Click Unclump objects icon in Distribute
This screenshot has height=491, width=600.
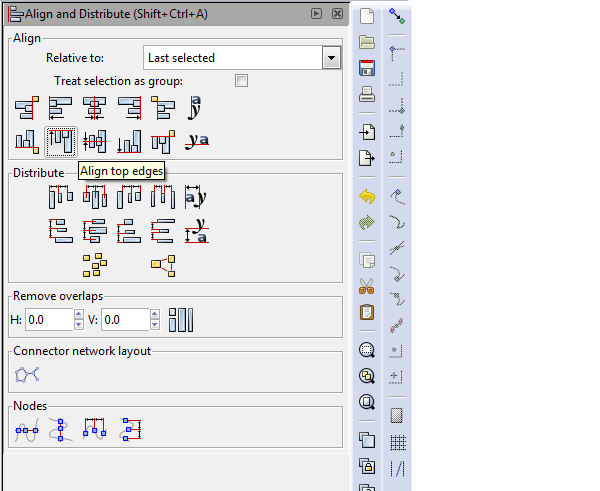coord(163,264)
